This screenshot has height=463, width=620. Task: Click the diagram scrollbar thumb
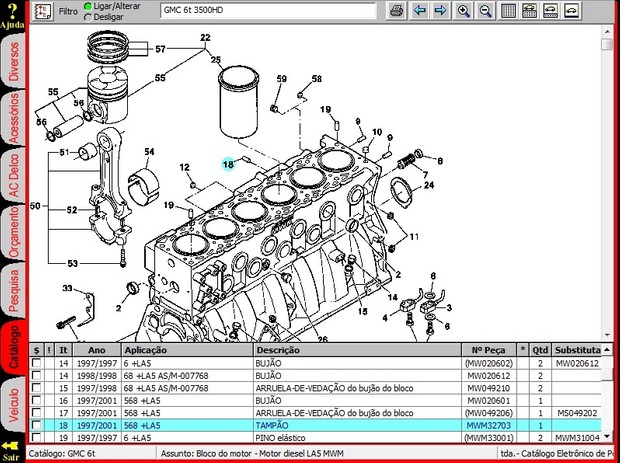(607, 44)
